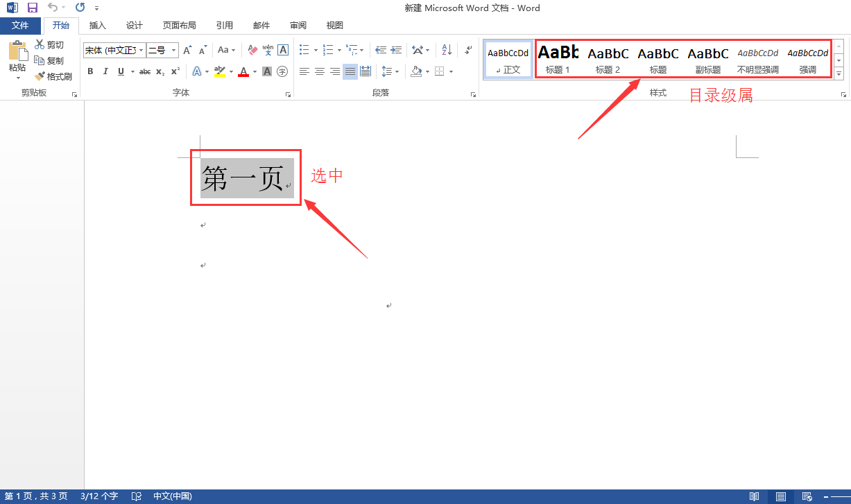The width and height of the screenshot is (851, 504).
Task: Click the Cut (剪切) scissors icon
Action: pyautogui.click(x=40, y=45)
